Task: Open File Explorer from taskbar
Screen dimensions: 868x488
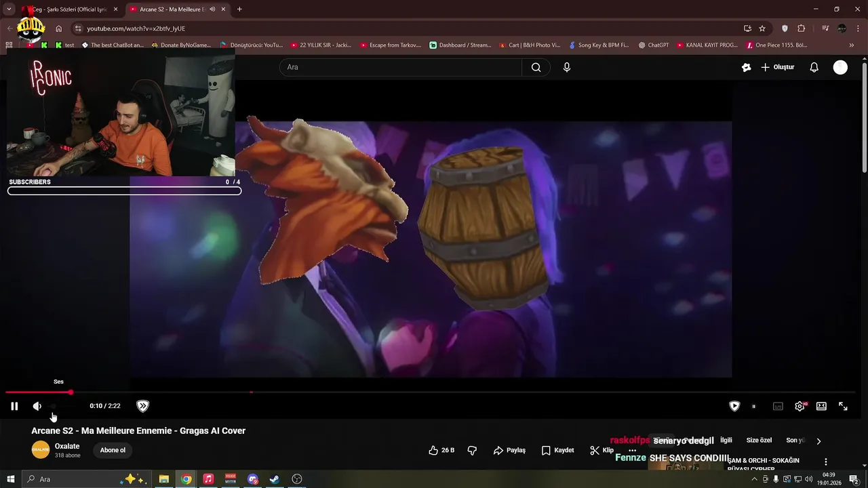Action: pos(164,479)
